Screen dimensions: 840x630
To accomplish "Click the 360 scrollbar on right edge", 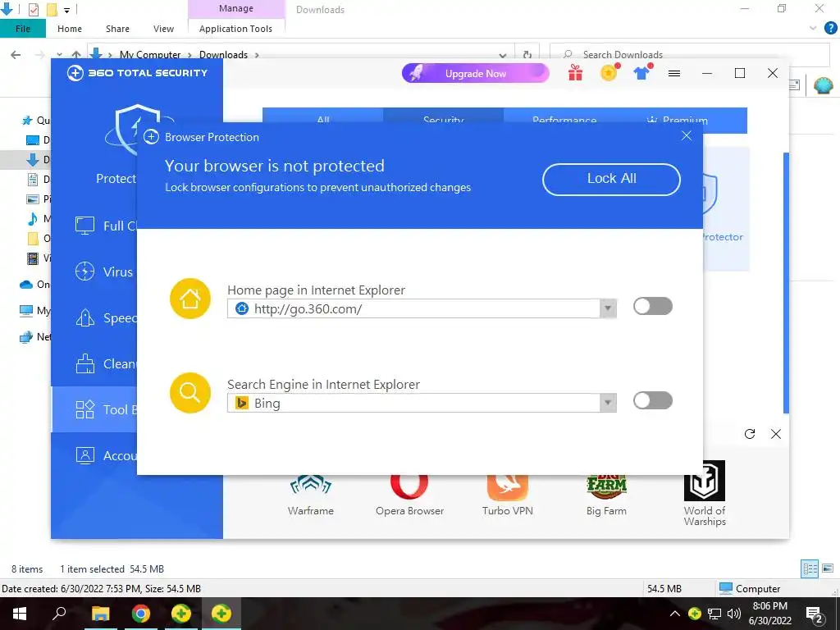I will tap(786, 283).
